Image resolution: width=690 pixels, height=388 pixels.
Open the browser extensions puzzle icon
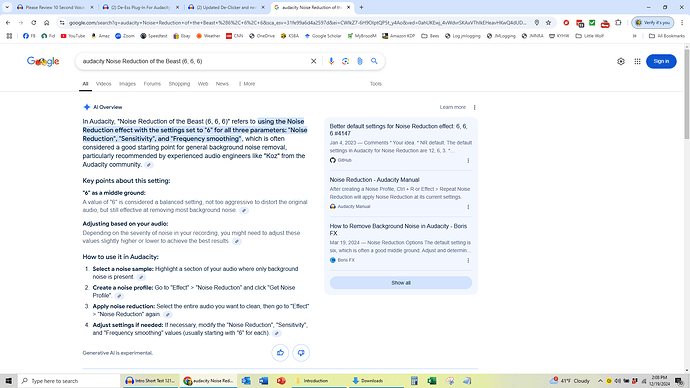pyautogui.click(x=618, y=22)
